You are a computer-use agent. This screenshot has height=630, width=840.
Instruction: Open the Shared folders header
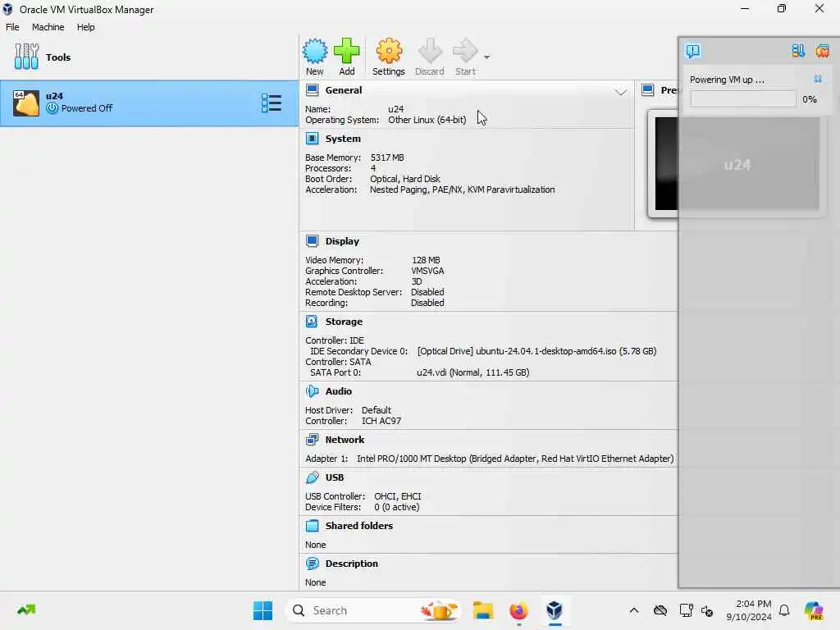tap(359, 526)
